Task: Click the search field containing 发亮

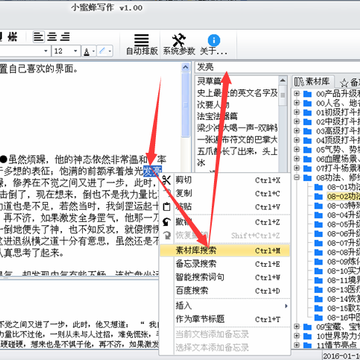Action: tap(277, 68)
